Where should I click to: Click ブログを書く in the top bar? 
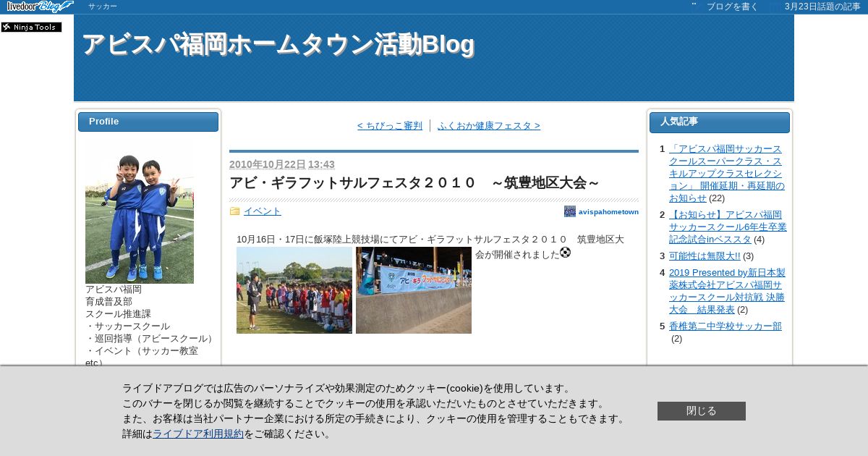732,7
